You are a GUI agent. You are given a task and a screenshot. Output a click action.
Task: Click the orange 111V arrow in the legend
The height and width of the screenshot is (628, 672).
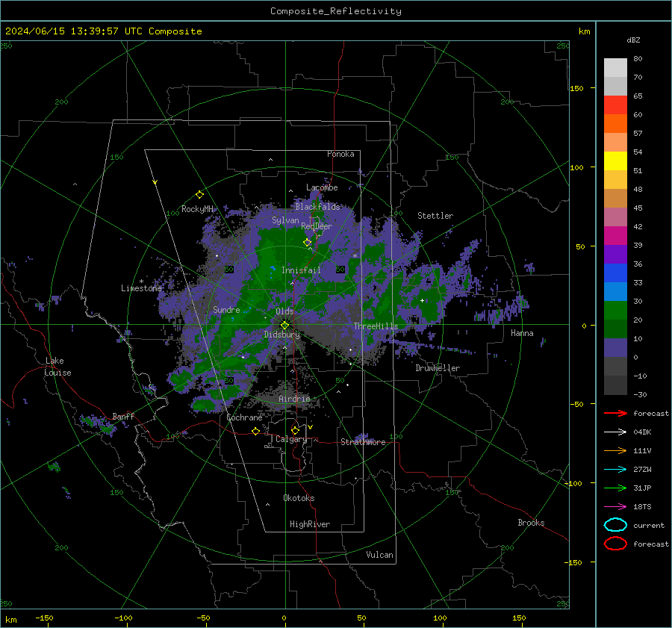click(x=615, y=450)
